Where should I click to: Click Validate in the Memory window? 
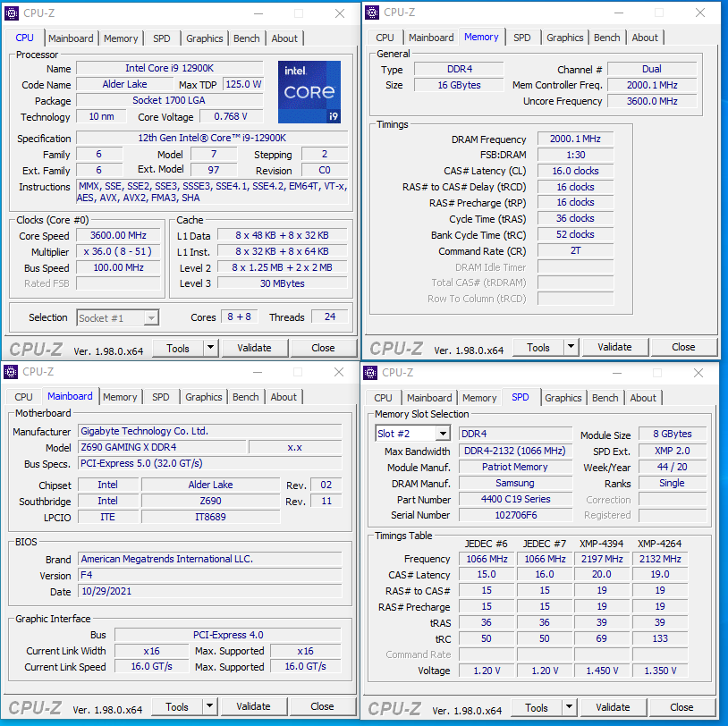(614, 347)
